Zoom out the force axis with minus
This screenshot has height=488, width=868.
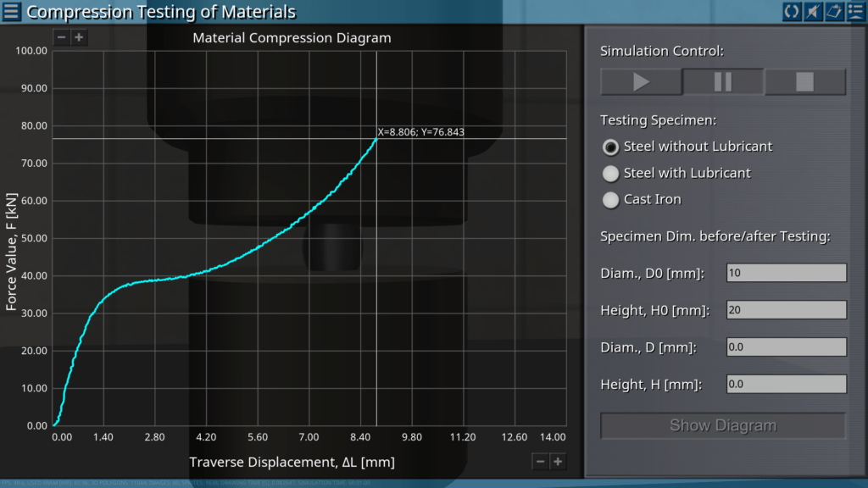click(x=62, y=37)
